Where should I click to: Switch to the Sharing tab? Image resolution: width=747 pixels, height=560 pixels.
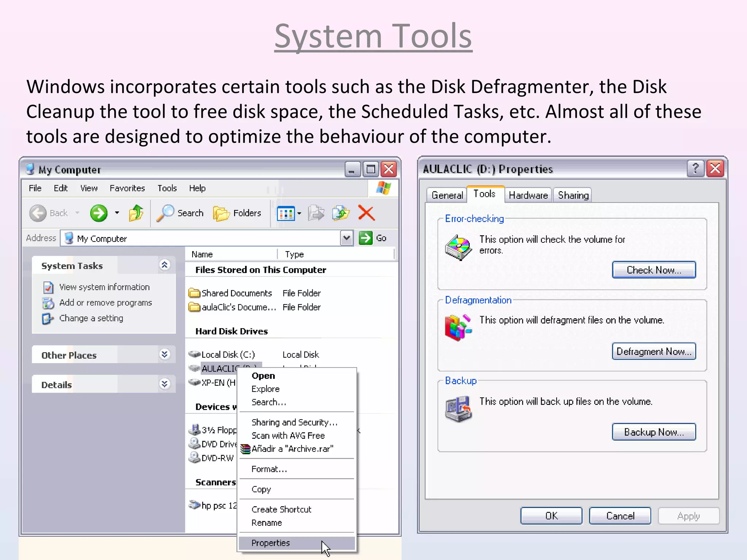pos(573,195)
